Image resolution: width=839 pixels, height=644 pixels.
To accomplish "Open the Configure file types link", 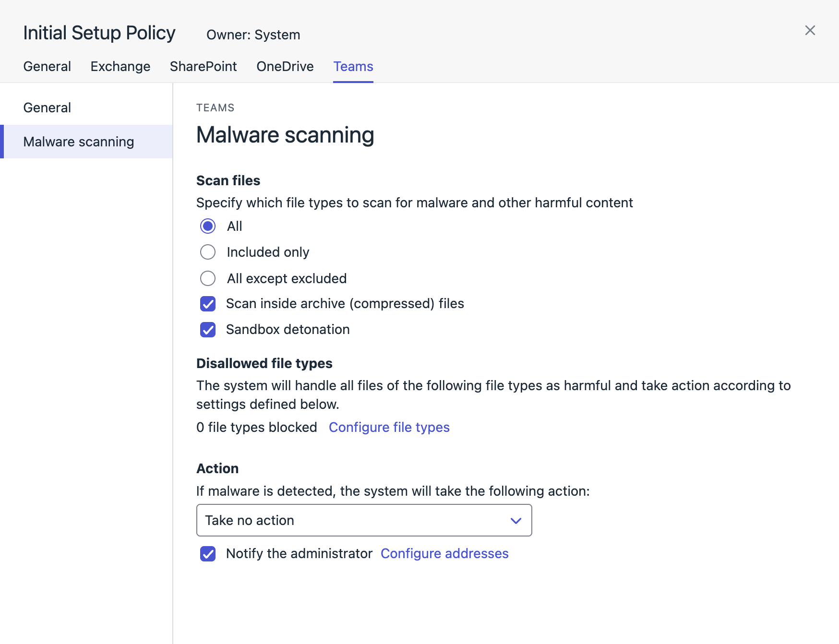I will tap(389, 427).
